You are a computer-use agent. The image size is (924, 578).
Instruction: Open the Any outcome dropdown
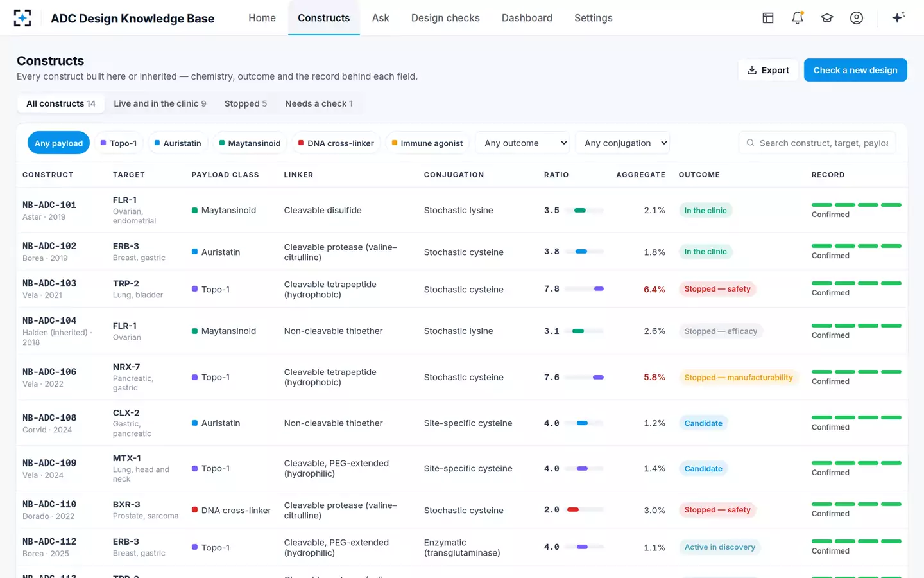tap(523, 143)
